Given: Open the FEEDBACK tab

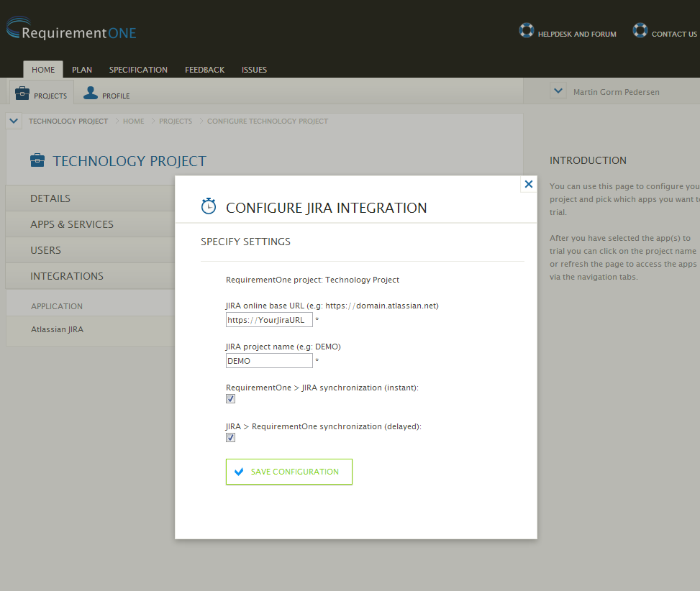Looking at the screenshot, I should click(x=204, y=70).
